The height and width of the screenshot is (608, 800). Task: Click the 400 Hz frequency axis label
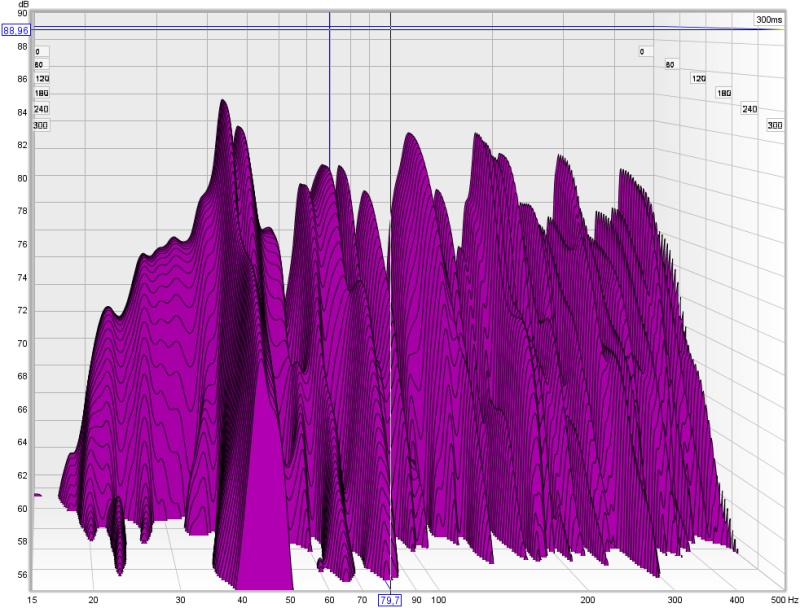737,600
